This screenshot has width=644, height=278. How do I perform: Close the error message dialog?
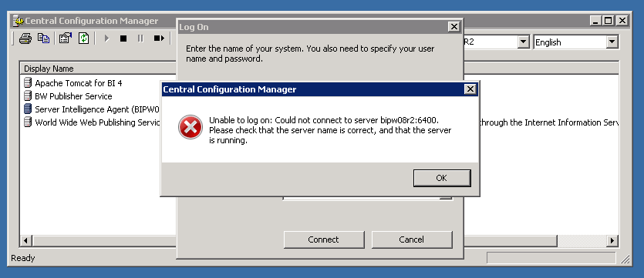(470, 89)
